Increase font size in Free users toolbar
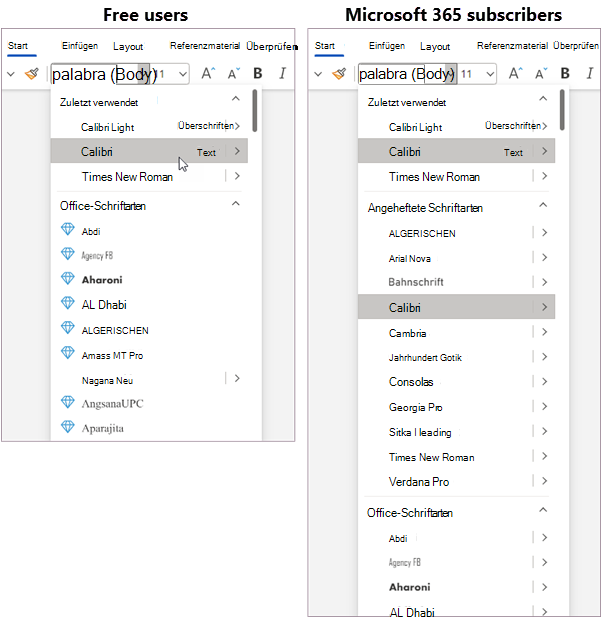The image size is (603, 617). click(208, 73)
